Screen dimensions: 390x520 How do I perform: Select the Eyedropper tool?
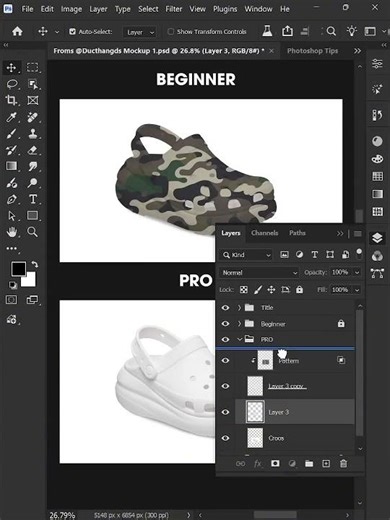(x=11, y=117)
